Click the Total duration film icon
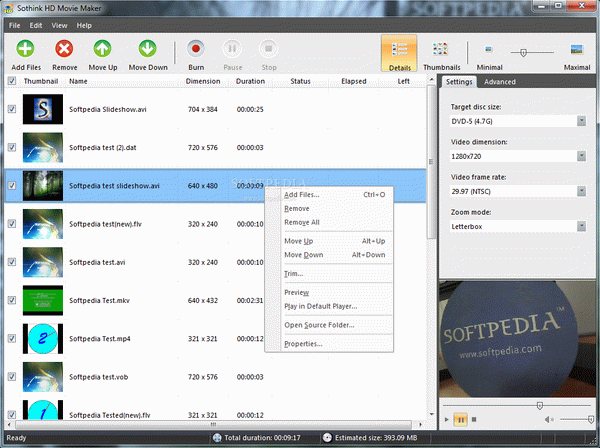Image resolution: width=600 pixels, height=448 pixels. point(217,438)
